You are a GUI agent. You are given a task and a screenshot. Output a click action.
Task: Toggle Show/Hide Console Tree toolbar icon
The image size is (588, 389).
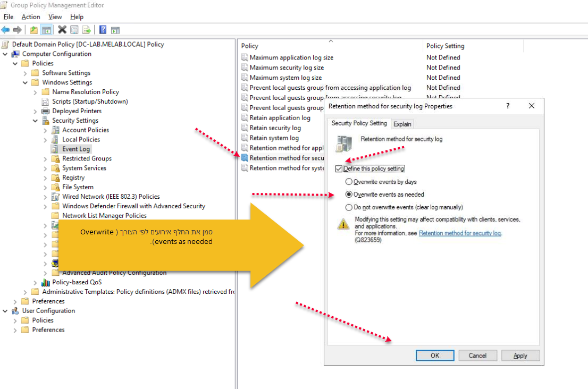coord(46,30)
